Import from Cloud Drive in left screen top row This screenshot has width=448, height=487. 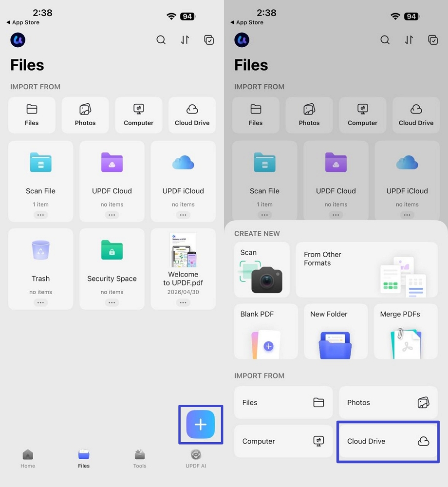click(x=192, y=115)
